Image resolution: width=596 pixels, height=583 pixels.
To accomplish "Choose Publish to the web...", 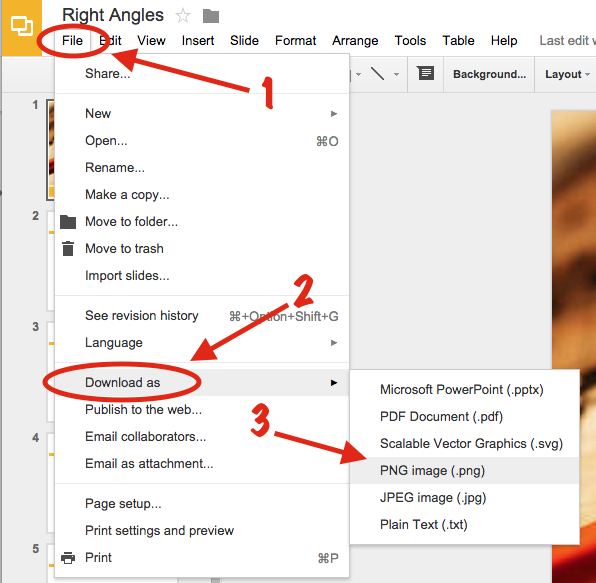I will point(143,409).
